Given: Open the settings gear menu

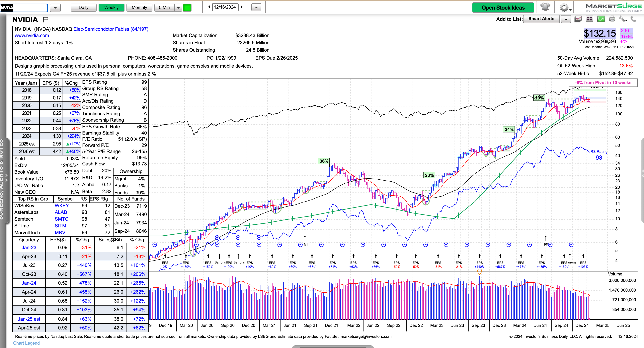Looking at the screenshot, I should click(x=565, y=8).
